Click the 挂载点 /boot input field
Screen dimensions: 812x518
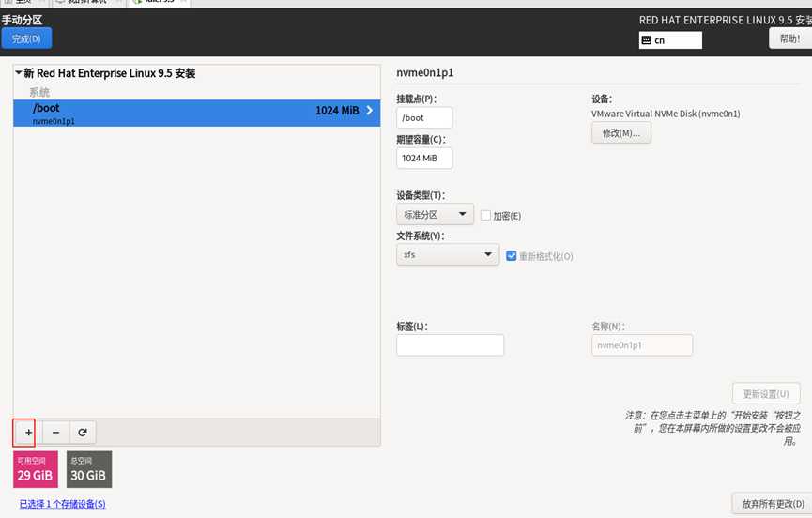[424, 117]
